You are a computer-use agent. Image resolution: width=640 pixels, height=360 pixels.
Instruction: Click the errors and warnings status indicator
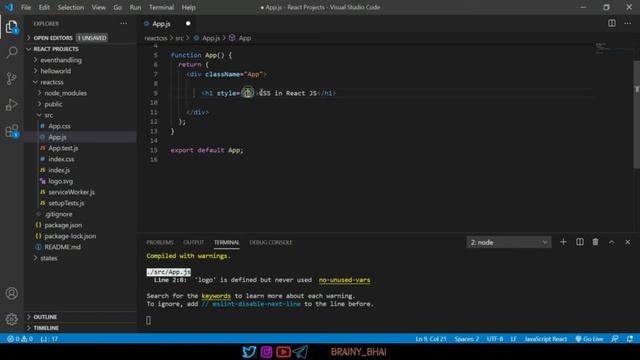coord(20,339)
